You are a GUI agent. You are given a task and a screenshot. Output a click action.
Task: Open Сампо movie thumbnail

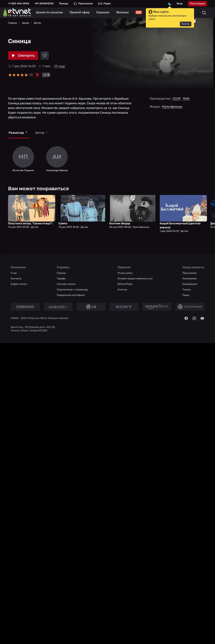point(82,208)
